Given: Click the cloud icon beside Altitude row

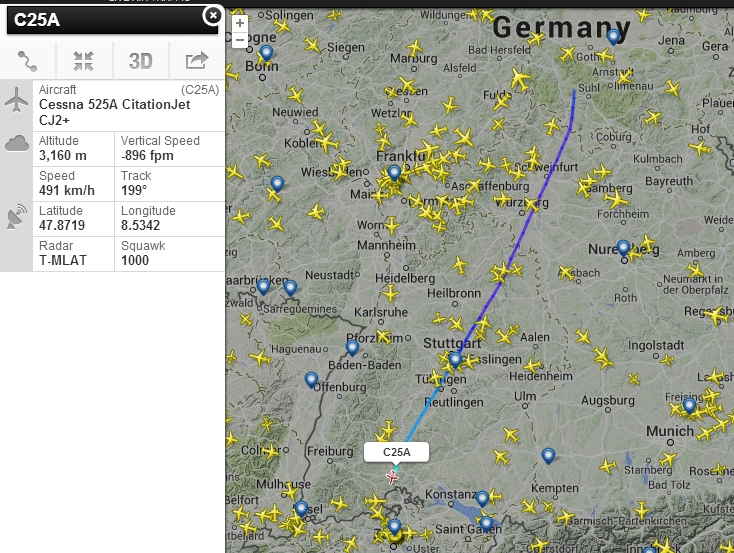Looking at the screenshot, I should point(16,143).
